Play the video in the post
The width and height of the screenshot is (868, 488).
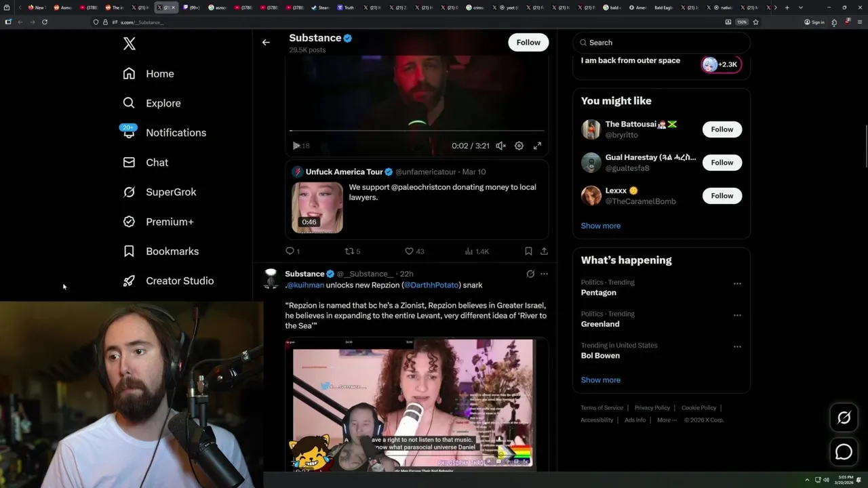(x=296, y=146)
